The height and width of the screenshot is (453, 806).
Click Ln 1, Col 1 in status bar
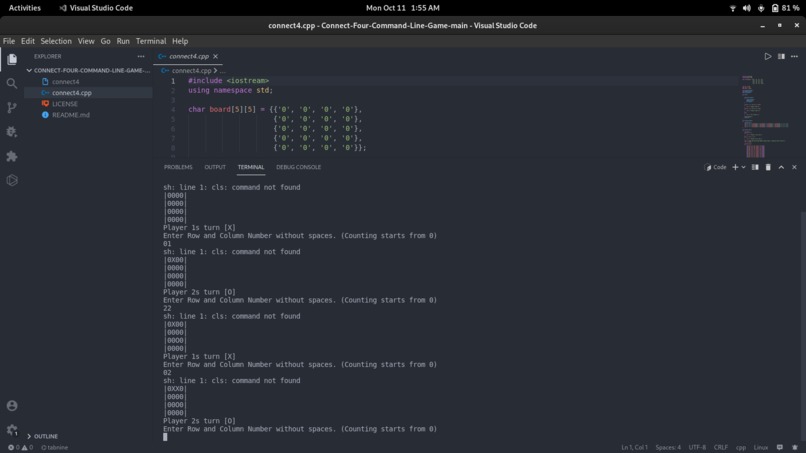coord(634,447)
